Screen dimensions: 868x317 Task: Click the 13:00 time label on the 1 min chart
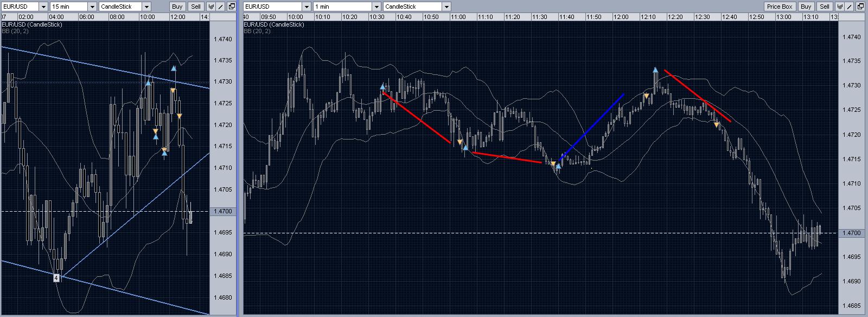pos(783,17)
